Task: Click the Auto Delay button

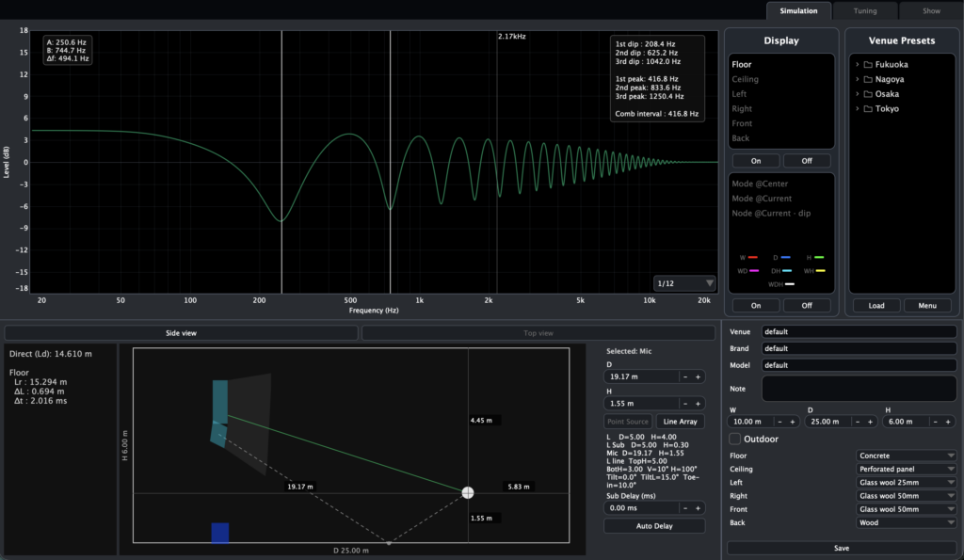Action: click(654, 526)
